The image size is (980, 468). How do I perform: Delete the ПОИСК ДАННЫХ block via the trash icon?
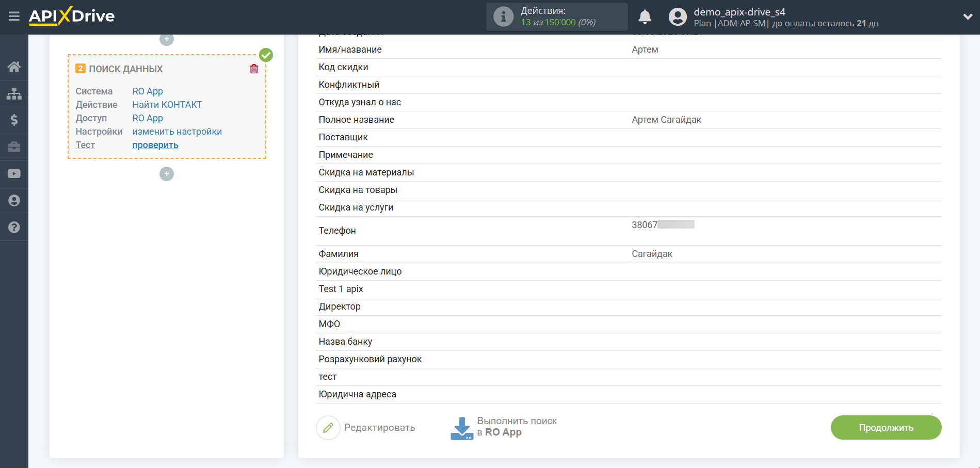(x=253, y=68)
